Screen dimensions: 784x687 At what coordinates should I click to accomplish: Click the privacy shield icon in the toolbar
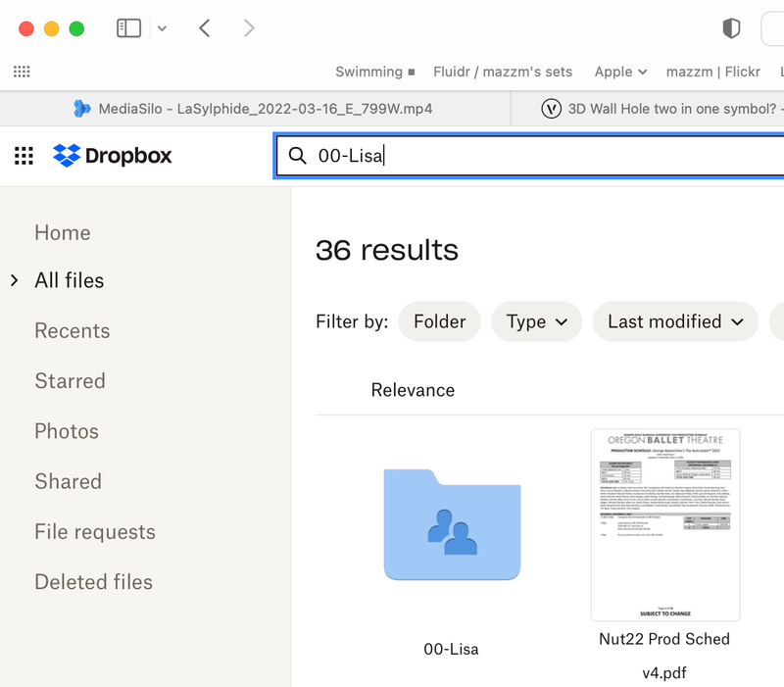[x=731, y=28]
